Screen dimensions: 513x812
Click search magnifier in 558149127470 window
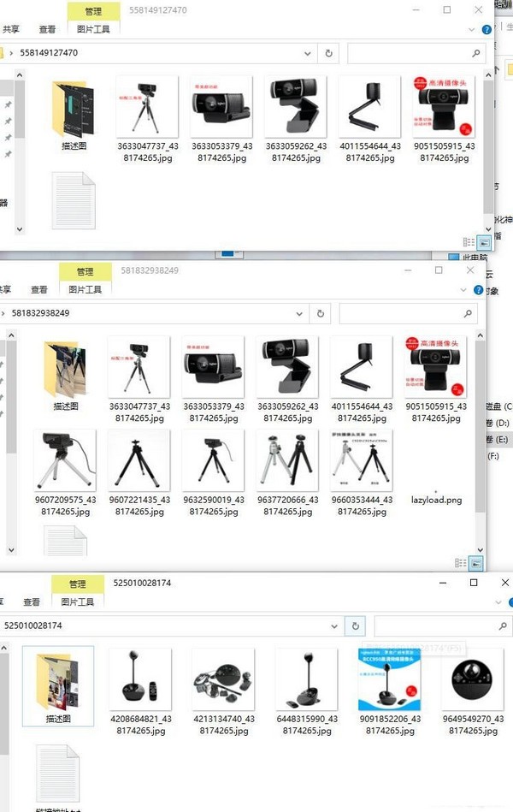tap(475, 53)
